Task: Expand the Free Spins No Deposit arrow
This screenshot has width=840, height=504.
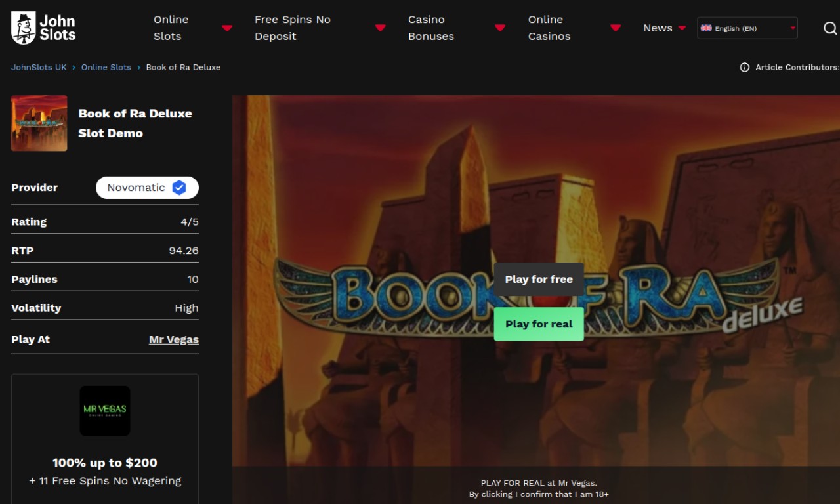Action: coord(380,28)
